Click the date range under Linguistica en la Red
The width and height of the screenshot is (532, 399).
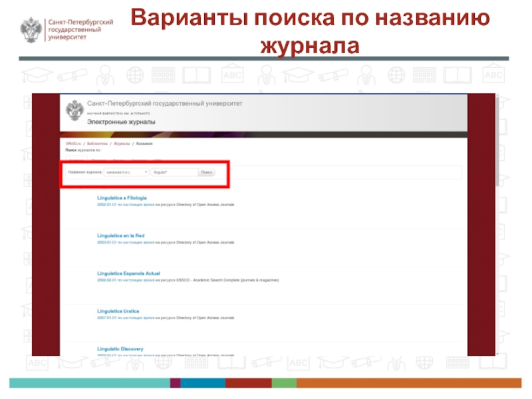(x=126, y=242)
